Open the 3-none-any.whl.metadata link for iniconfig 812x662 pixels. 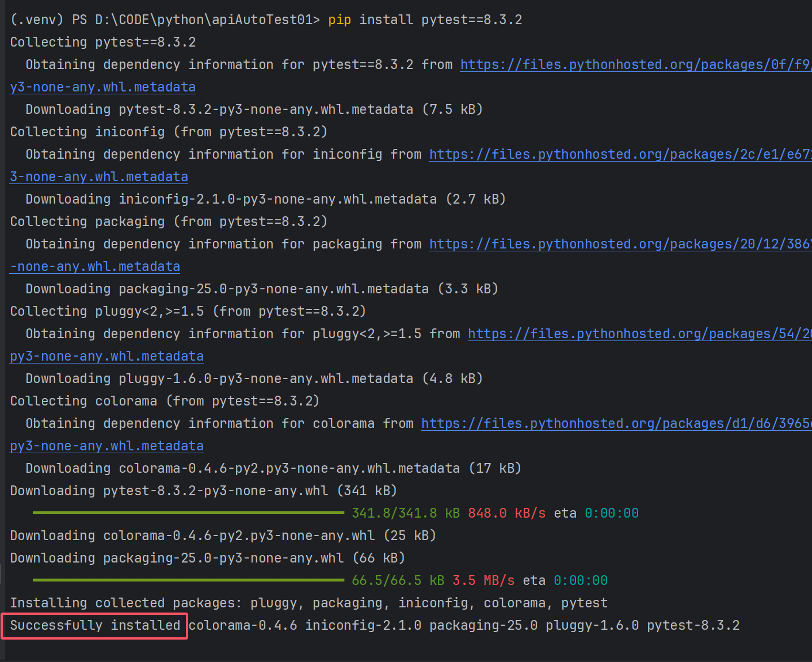tap(99, 177)
